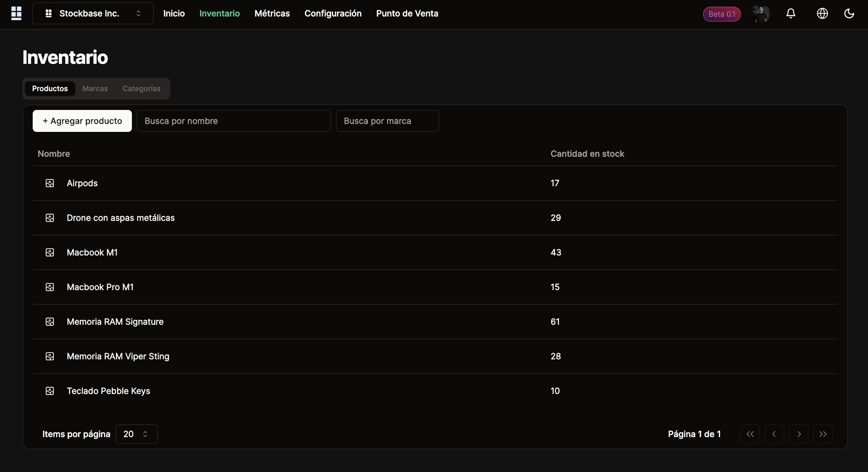Click the Página 1 de 1 label
Viewport: 868px width, 472px height.
pos(694,434)
